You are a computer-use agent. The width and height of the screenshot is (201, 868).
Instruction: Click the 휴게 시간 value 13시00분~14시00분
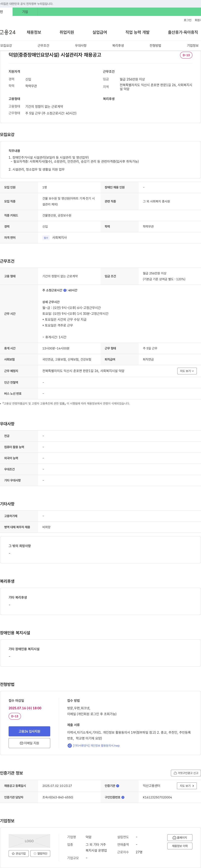click(x=56, y=348)
